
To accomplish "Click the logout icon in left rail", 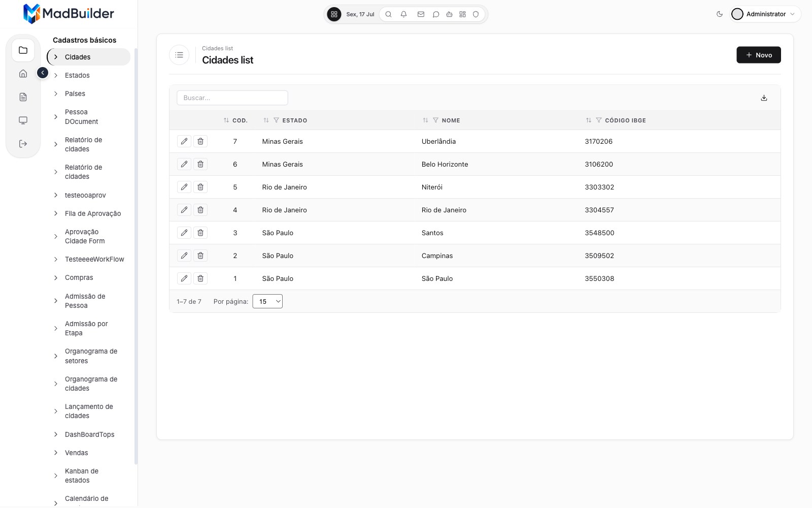I will point(23,144).
